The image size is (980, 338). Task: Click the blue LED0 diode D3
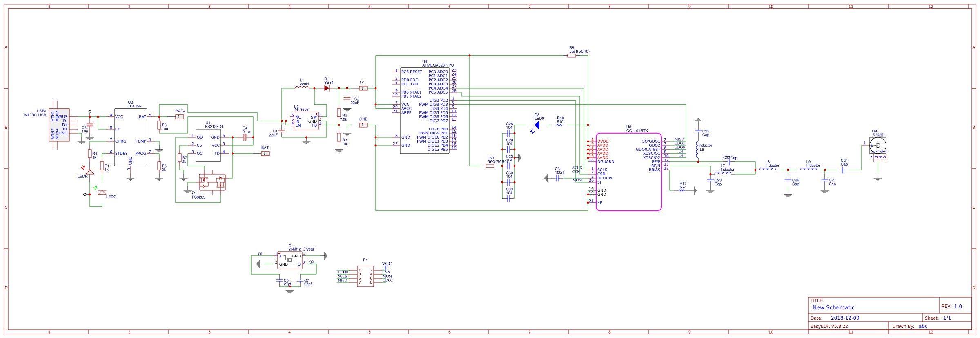[537, 125]
